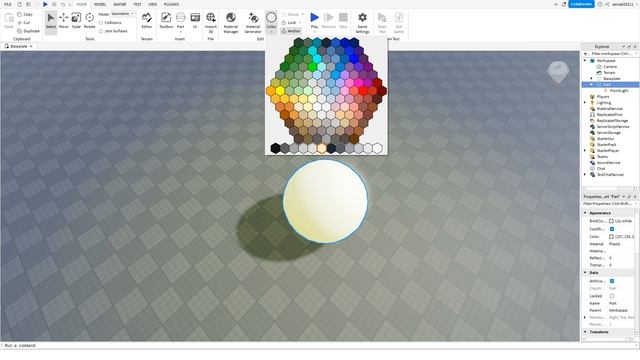Pick the highlighted cream swatch in bottom row

(x=322, y=148)
